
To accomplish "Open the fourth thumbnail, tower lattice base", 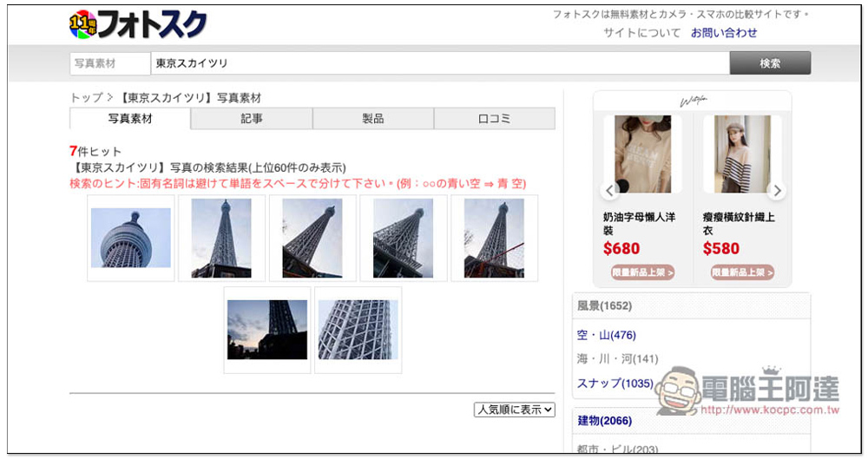I will click(x=403, y=238).
